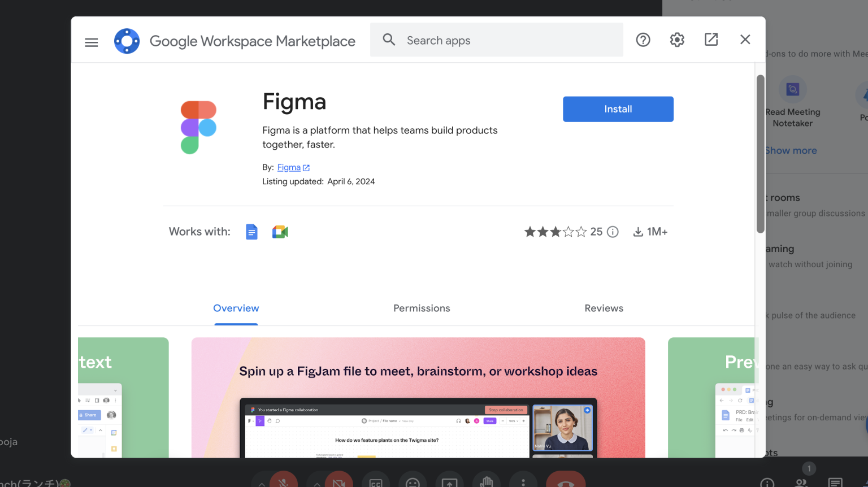Screen dimensions: 868x487
Task: Install the Figma app
Action: [618, 109]
